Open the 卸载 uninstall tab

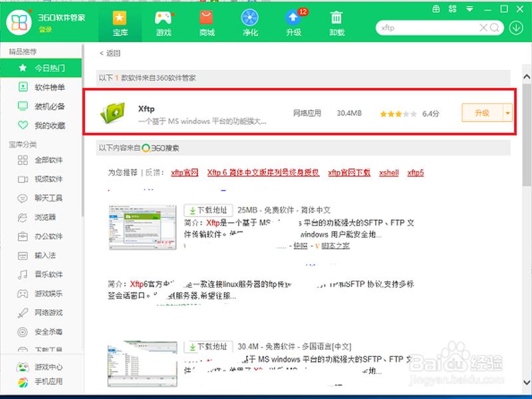(x=336, y=23)
